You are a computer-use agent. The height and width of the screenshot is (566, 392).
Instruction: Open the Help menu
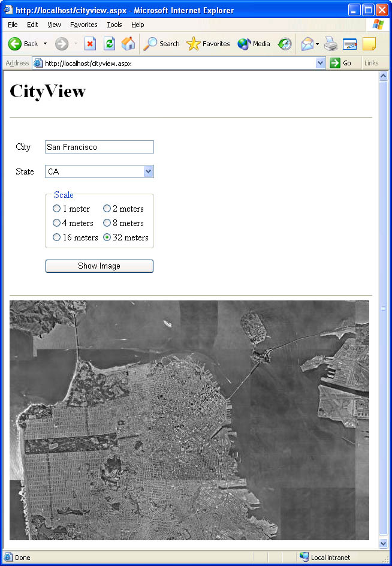coord(137,25)
